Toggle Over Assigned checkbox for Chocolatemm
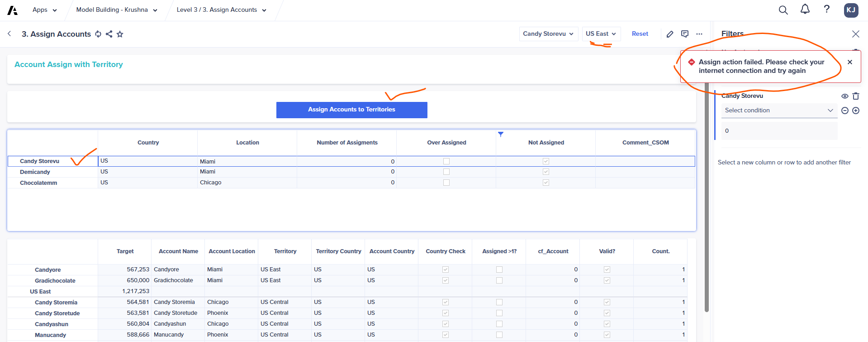 click(446, 183)
